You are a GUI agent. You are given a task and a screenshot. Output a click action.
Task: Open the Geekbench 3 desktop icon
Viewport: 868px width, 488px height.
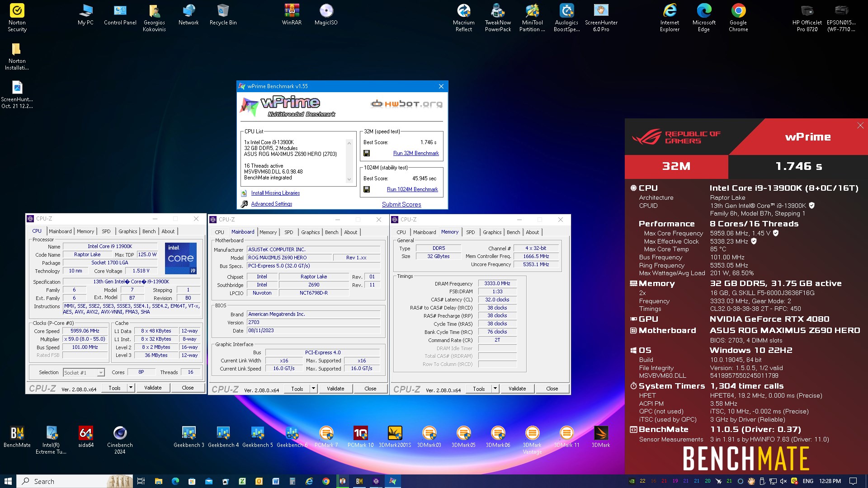189,437
